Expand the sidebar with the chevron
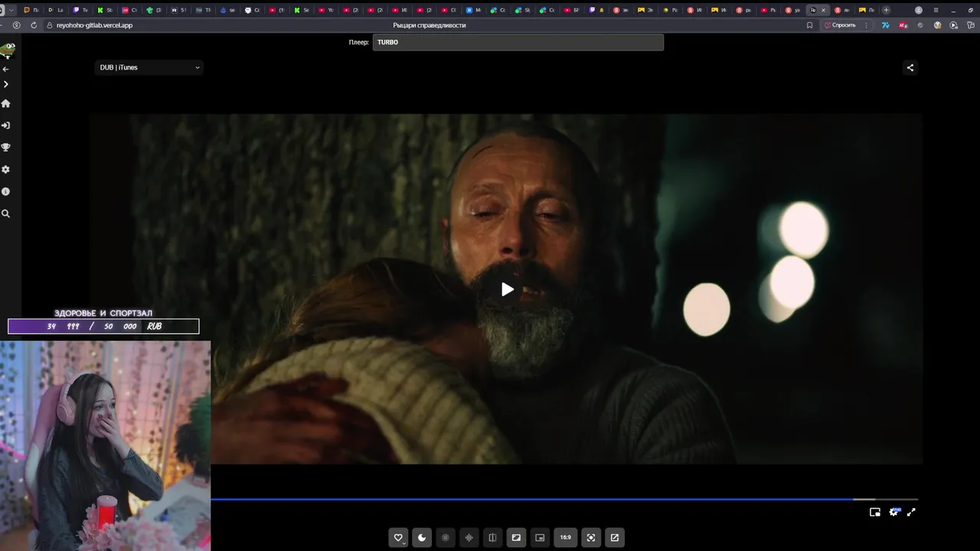Viewport: 980px width, 551px height. [5, 84]
